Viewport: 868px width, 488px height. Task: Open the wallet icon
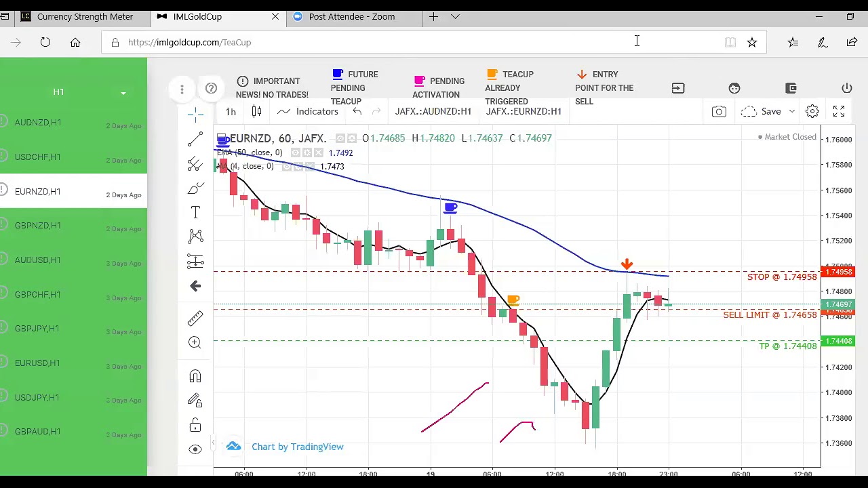pos(791,88)
